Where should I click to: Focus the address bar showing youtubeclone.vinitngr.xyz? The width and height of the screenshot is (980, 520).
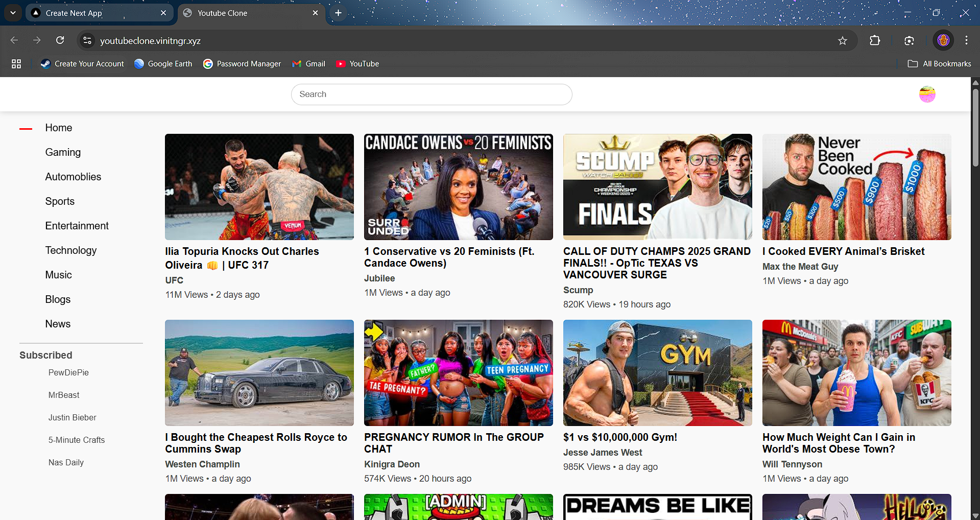(x=460, y=40)
